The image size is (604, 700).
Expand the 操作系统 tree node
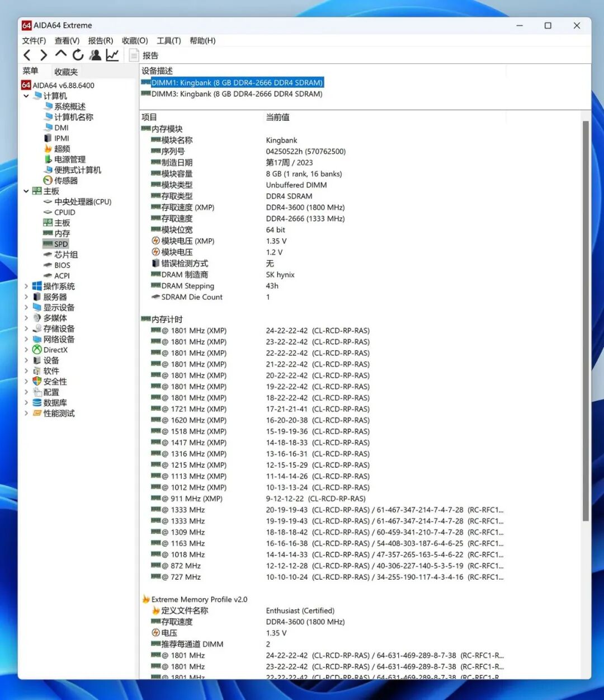[26, 286]
